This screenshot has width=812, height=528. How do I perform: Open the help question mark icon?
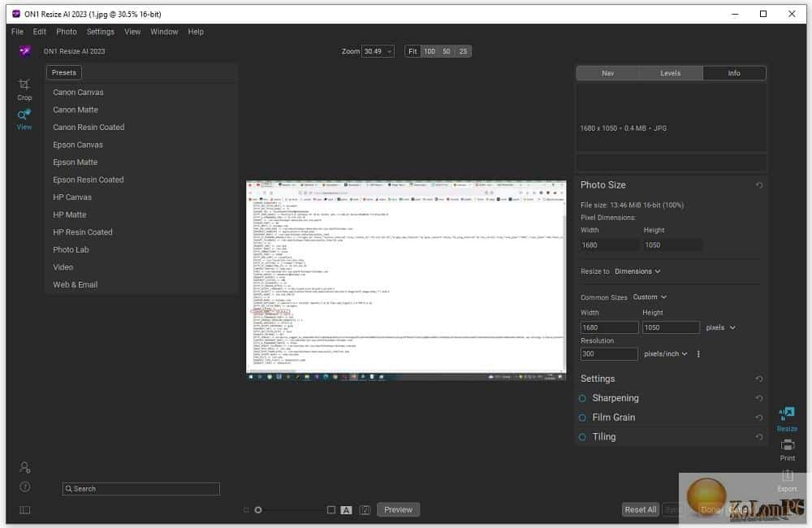coord(25,487)
